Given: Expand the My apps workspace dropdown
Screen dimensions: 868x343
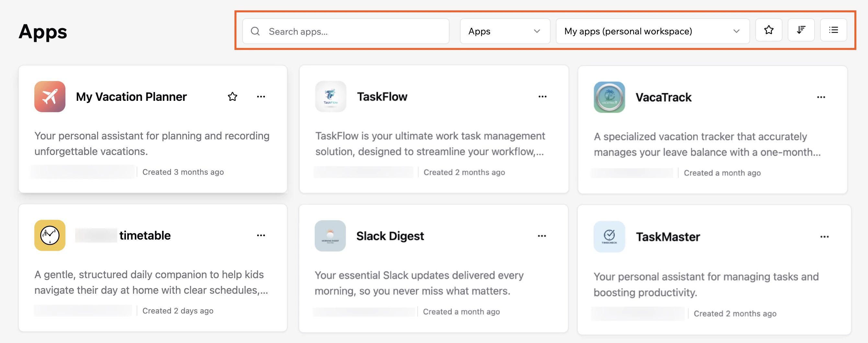Looking at the screenshot, I should pyautogui.click(x=652, y=31).
